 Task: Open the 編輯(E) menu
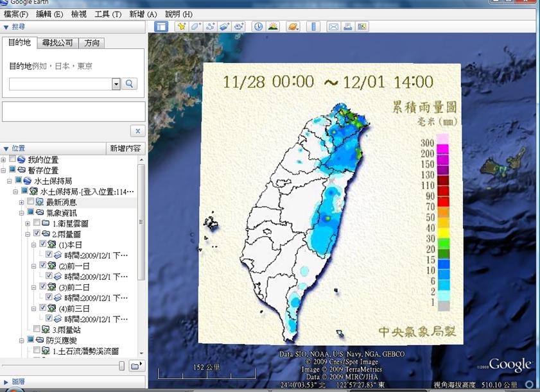(49, 14)
